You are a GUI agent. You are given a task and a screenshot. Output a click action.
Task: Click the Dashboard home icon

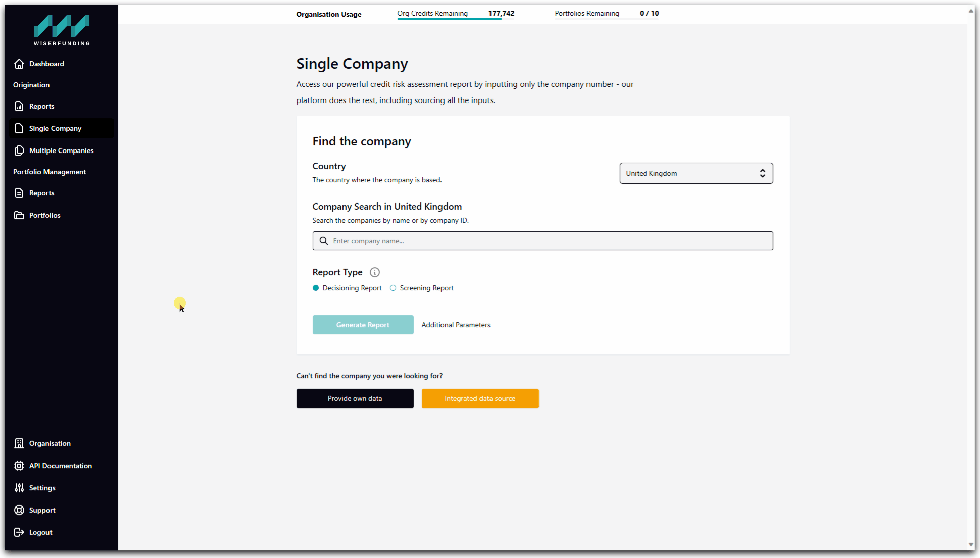coord(19,64)
